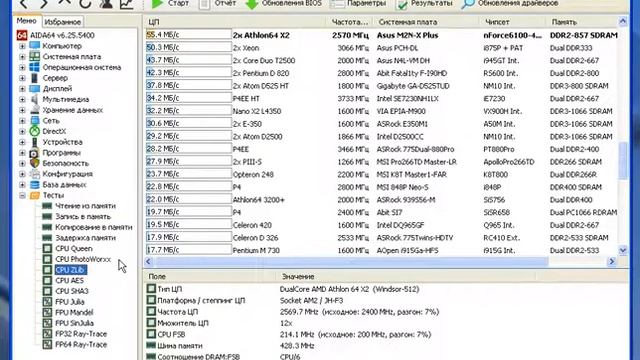Click the Старт button

170,3
